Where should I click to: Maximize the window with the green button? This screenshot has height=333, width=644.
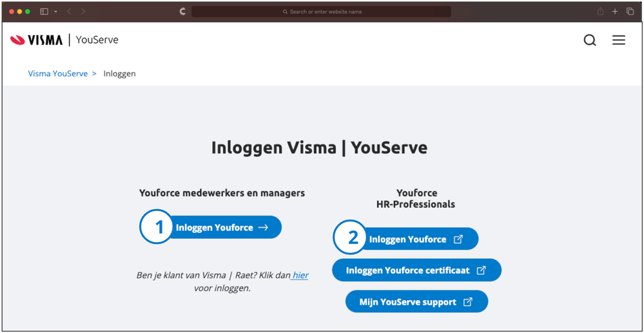(28, 12)
